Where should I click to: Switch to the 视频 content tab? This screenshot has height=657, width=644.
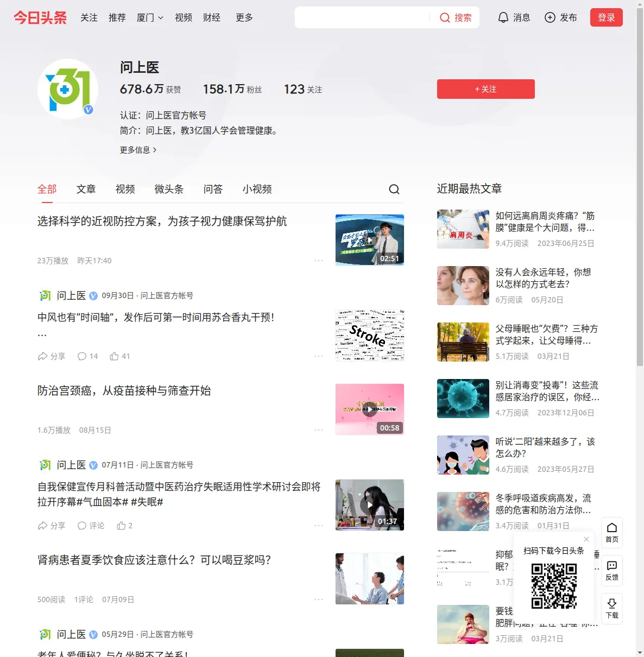tap(125, 189)
